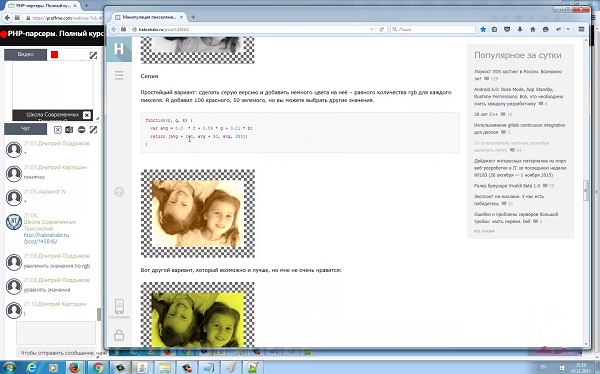Expand the chat panel to fullscreen
This screenshot has width=600, height=374.
93,130
